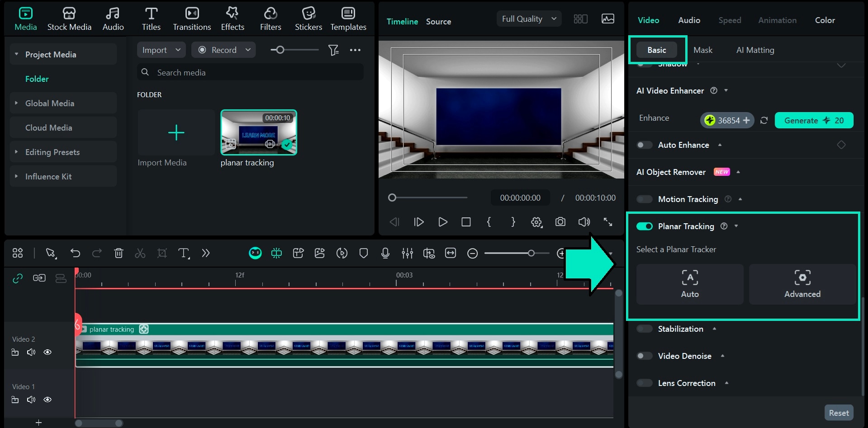
Task: Take a snapshot with the camera icon
Action: [560, 222]
